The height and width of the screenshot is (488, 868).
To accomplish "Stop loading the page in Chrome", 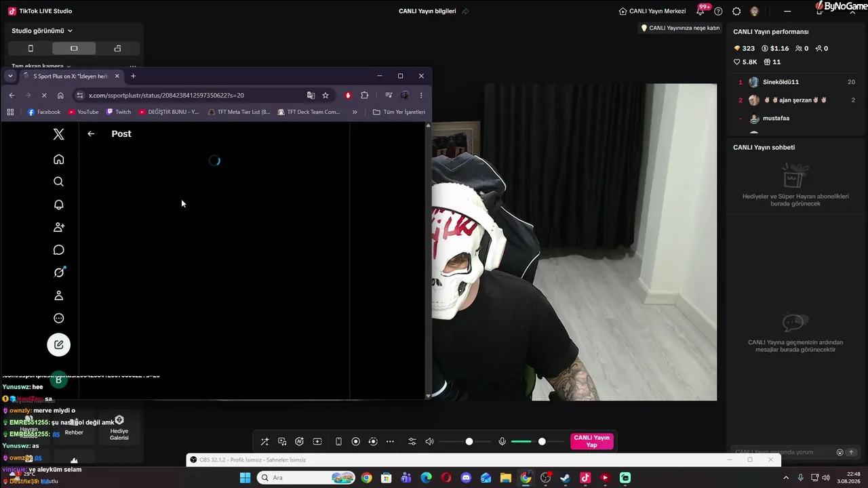I will (x=44, y=96).
